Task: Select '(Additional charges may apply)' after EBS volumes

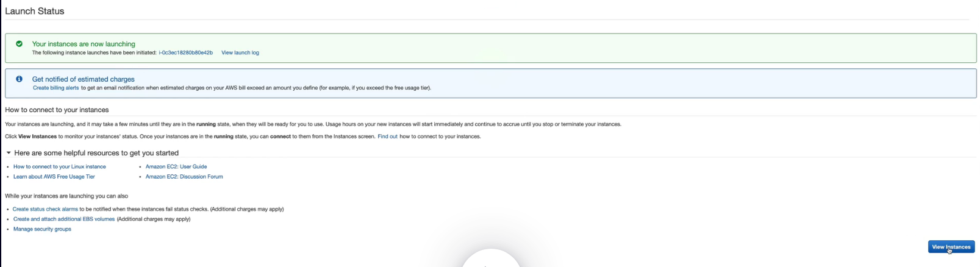Action: 154,219
